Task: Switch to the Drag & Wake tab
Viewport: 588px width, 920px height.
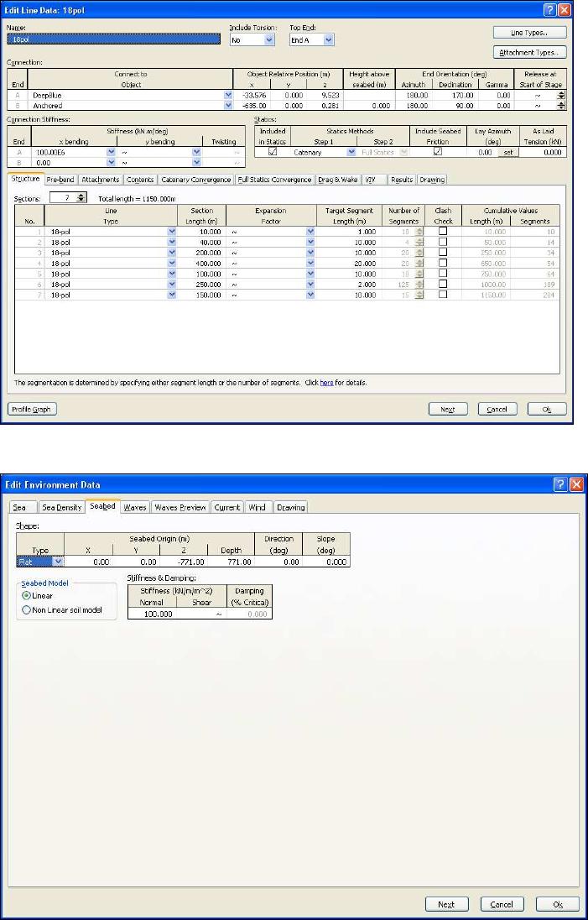Action: click(337, 180)
